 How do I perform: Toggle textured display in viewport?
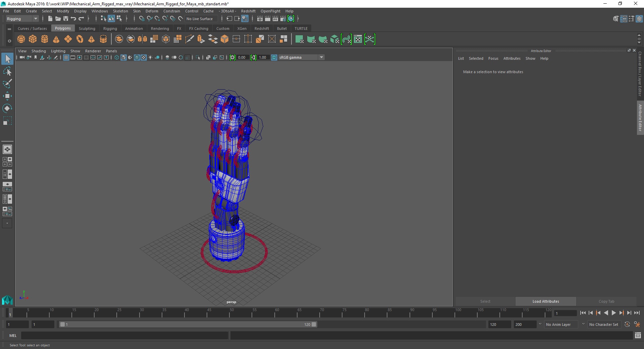click(x=144, y=57)
